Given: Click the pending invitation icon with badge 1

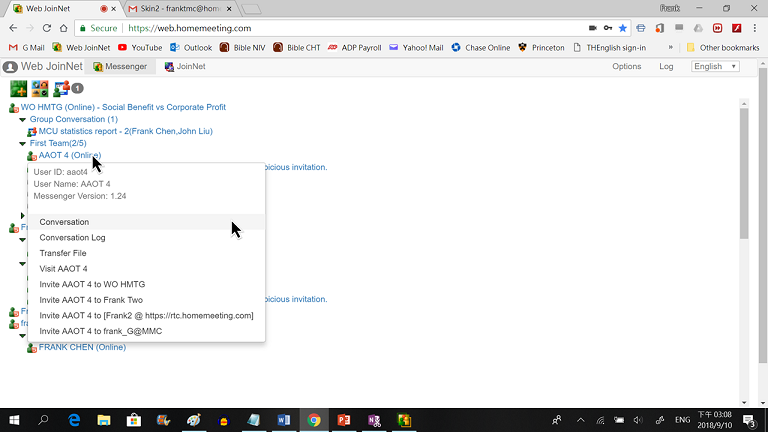Looking at the screenshot, I should pyautogui.click(x=64, y=88).
